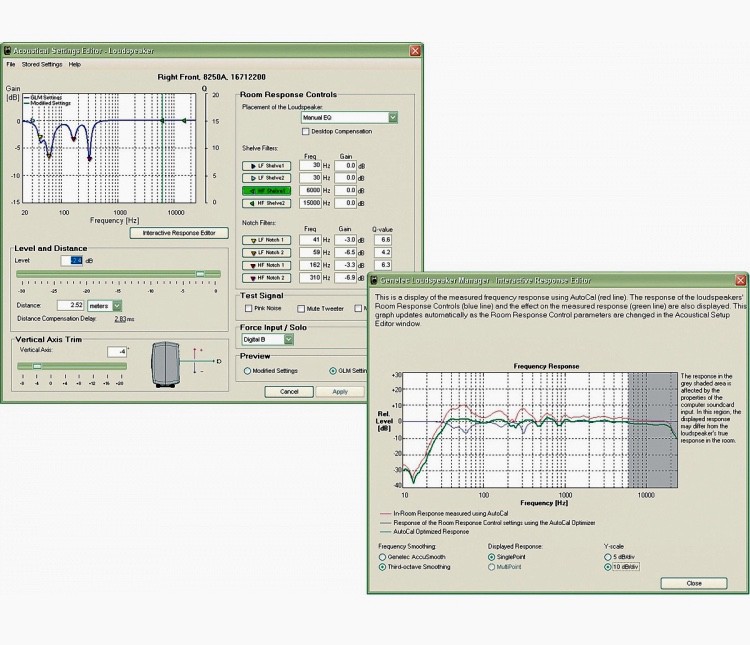This screenshot has width=750, height=645.
Task: Click the Cancel button
Action: [x=289, y=392]
